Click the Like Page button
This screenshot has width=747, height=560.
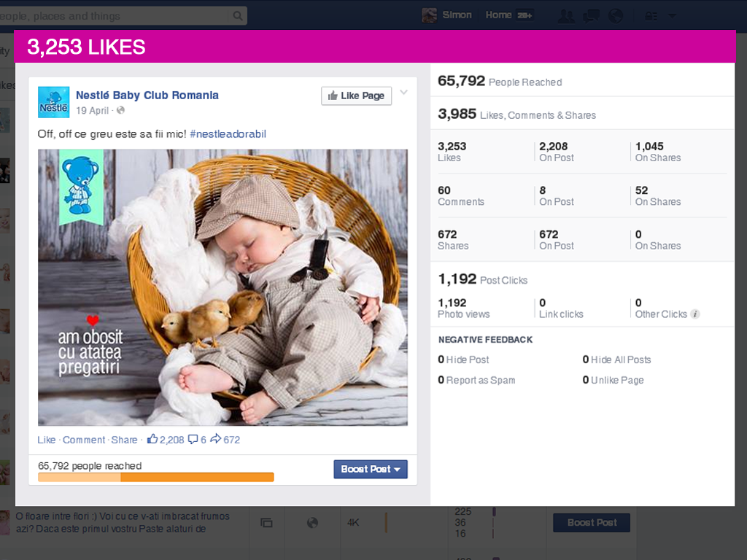pyautogui.click(x=356, y=96)
